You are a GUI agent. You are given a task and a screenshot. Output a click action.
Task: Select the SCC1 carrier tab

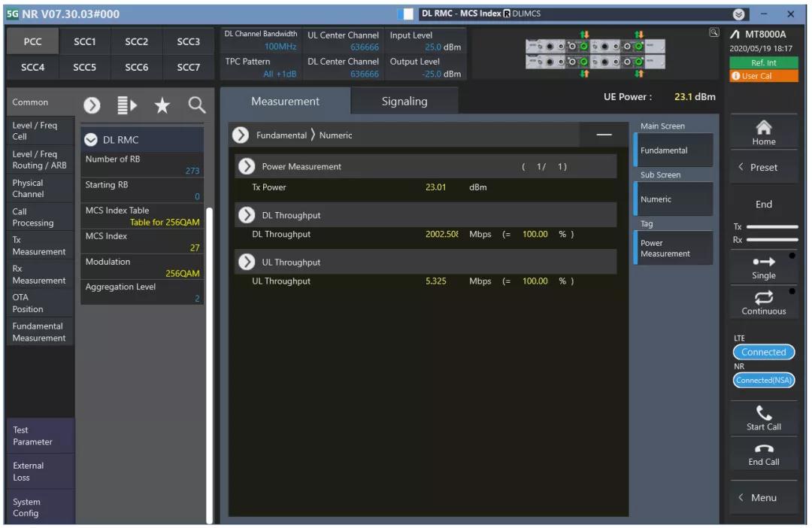(85, 42)
